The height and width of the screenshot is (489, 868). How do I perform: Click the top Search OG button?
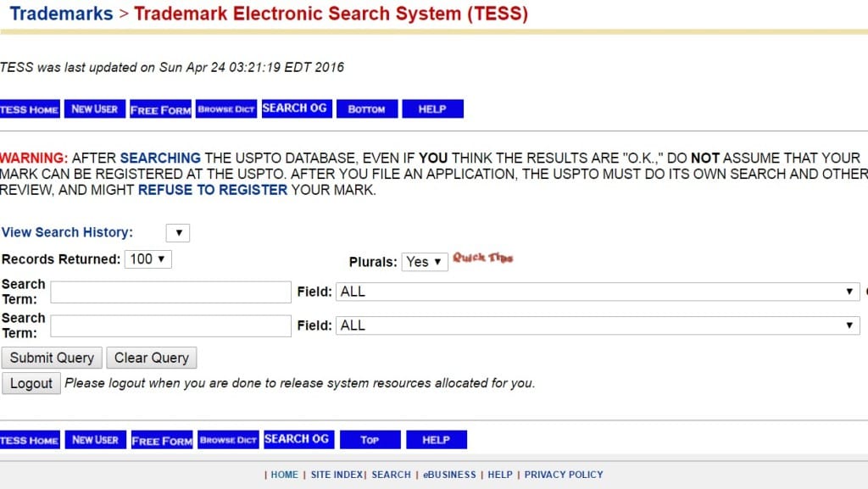click(x=295, y=108)
